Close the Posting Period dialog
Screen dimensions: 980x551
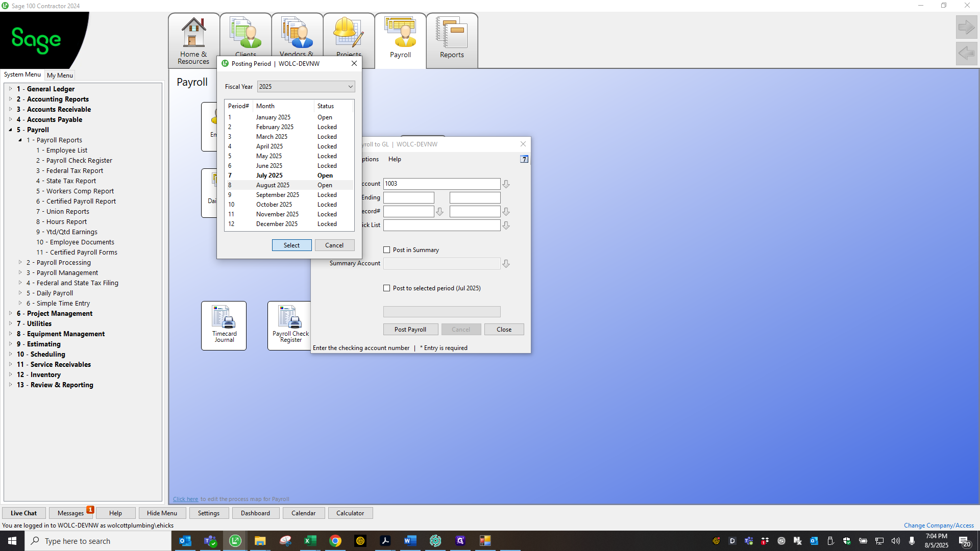354,64
